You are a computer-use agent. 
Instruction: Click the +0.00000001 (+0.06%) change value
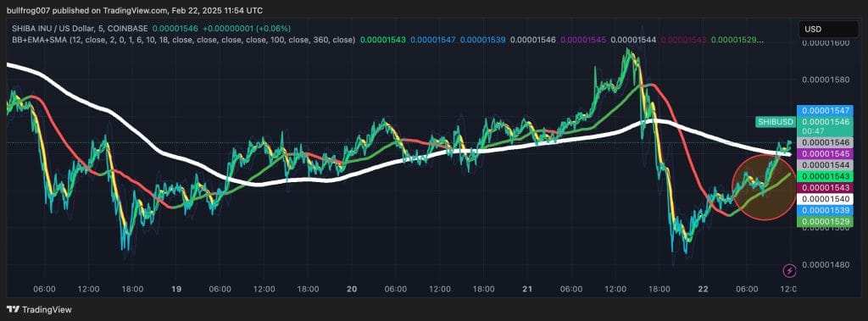tap(247, 28)
